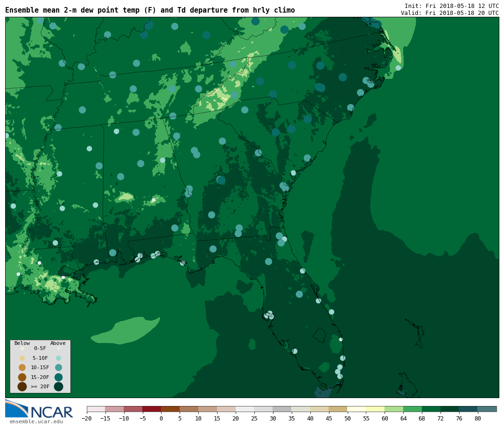504x427 pixels.
Task: Select the '10-15F' legend label
Action: [x=40, y=367]
